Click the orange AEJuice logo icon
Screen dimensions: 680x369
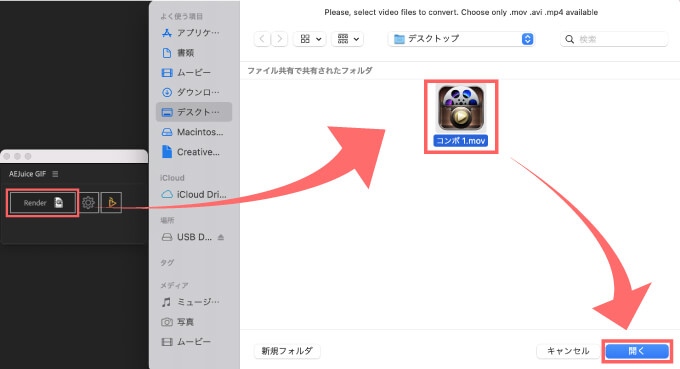coord(111,202)
